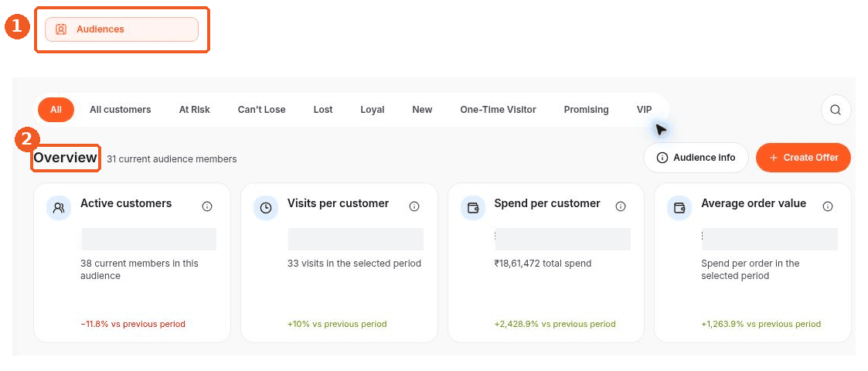Switch to the All customers tab
The height and width of the screenshot is (371, 868).
coord(120,110)
